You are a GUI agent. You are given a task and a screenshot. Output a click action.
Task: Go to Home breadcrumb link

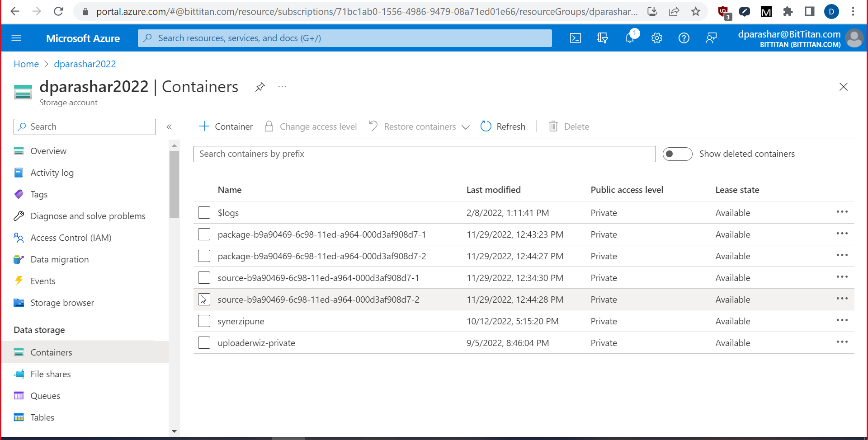[x=26, y=64]
